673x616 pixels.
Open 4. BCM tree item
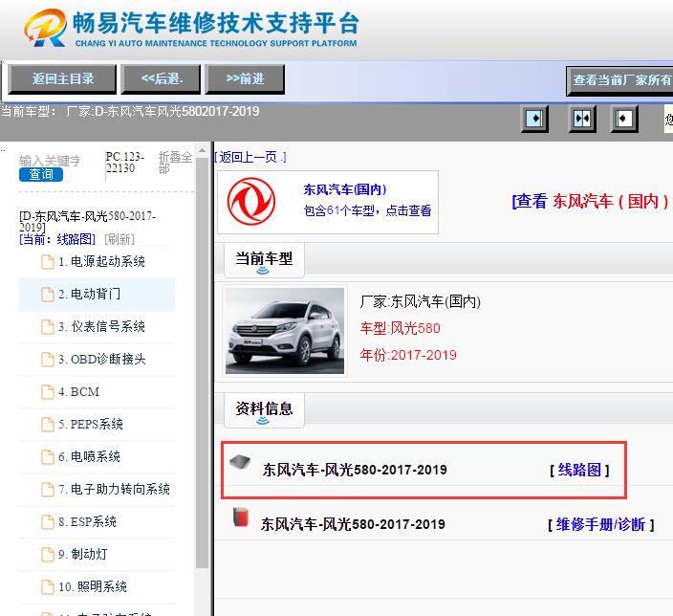coord(97,392)
